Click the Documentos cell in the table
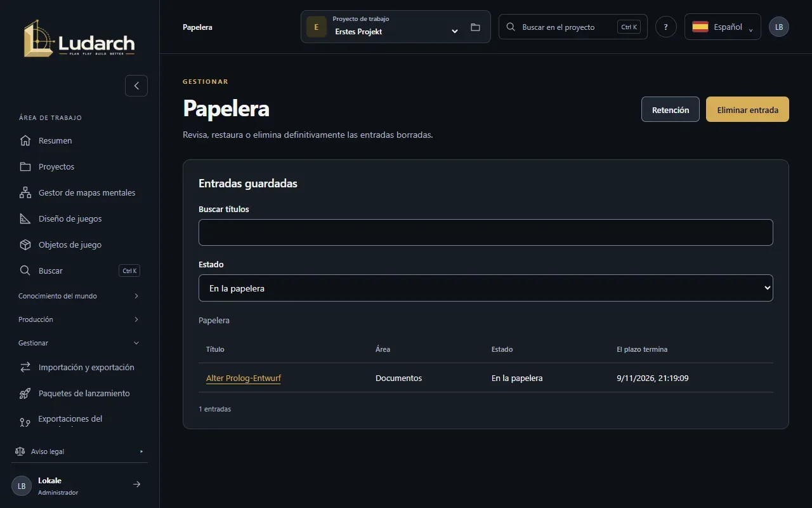 click(398, 378)
